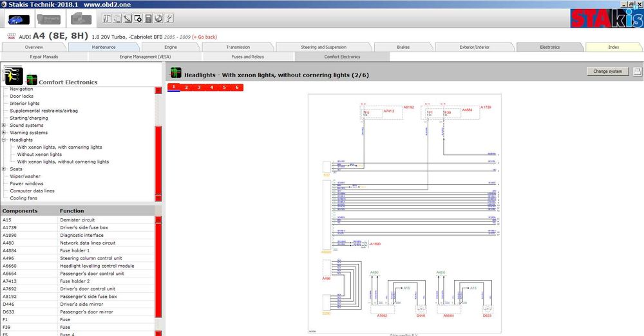
Task: Open Engine Management (VESA) sub-tab
Action: 145,57
